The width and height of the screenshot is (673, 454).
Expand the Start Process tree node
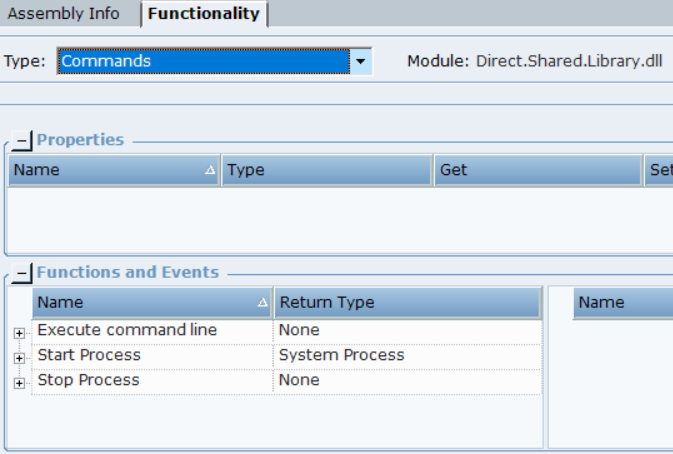click(x=20, y=357)
